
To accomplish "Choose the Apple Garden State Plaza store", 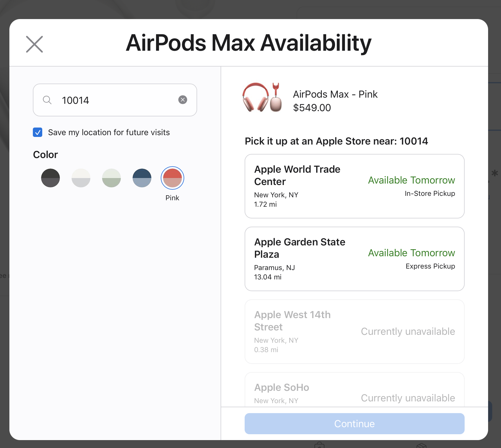I will 355,259.
